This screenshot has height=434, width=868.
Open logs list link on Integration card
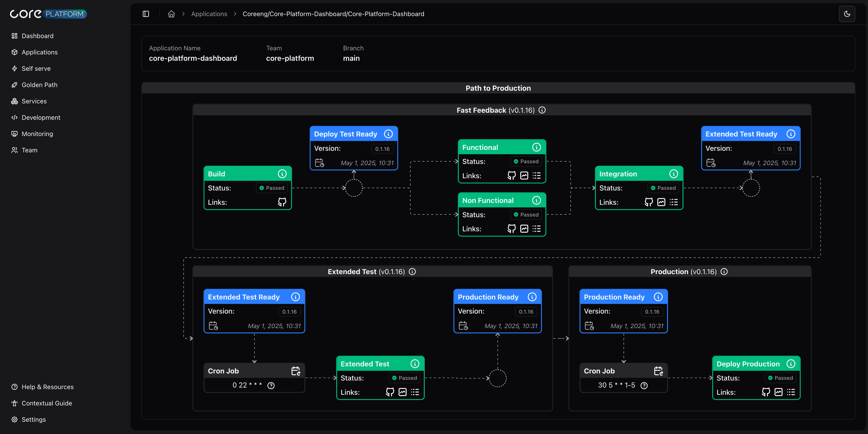[x=673, y=202]
